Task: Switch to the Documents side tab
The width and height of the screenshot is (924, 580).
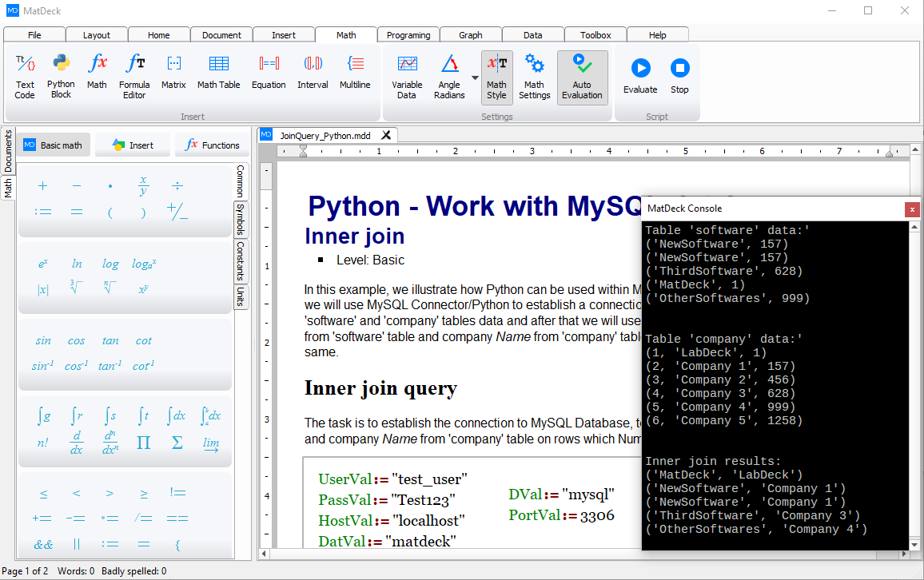Action: point(8,151)
